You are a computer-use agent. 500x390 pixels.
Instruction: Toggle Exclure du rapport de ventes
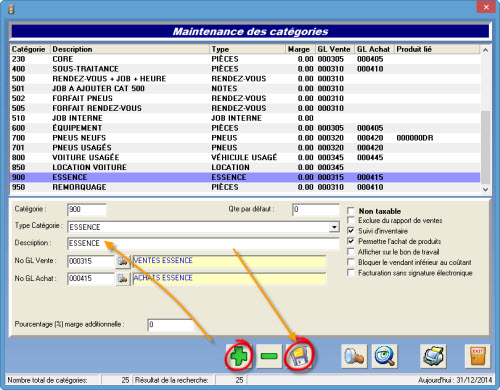tap(351, 220)
